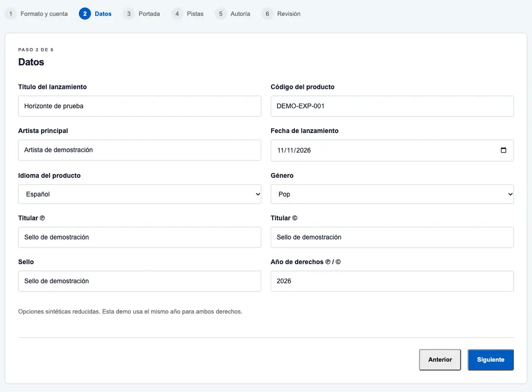532x392 pixels.
Task: Select the Sello input field
Action: click(140, 281)
